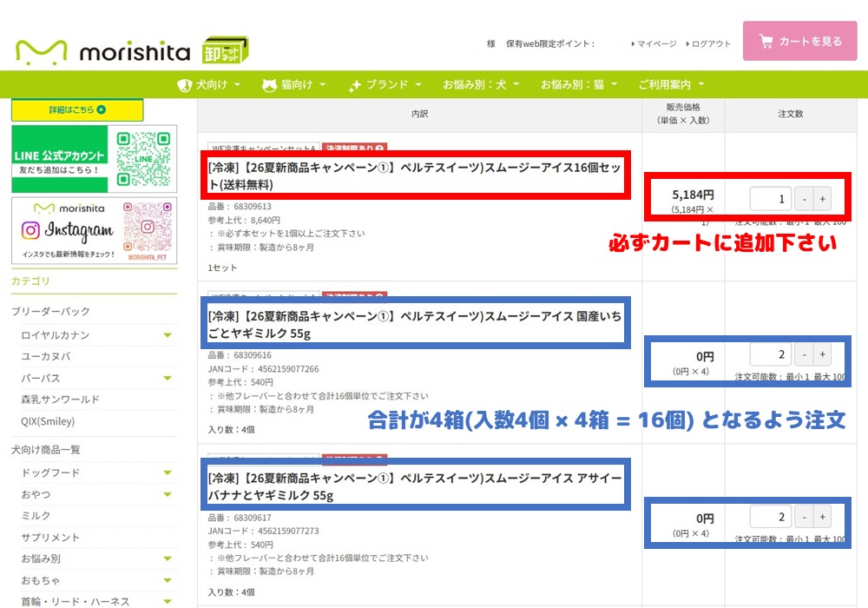Click the morishita Instagram banner
The image size is (868, 608).
[x=94, y=230]
